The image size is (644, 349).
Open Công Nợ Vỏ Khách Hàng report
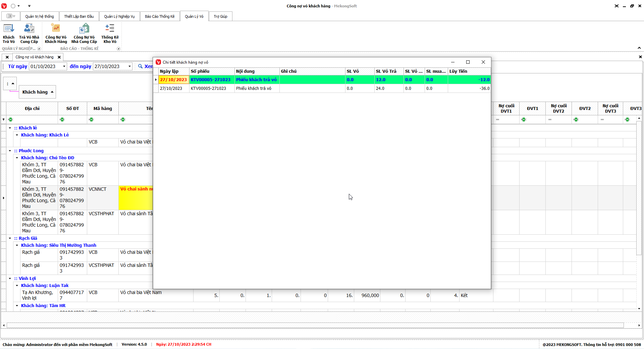56,34
